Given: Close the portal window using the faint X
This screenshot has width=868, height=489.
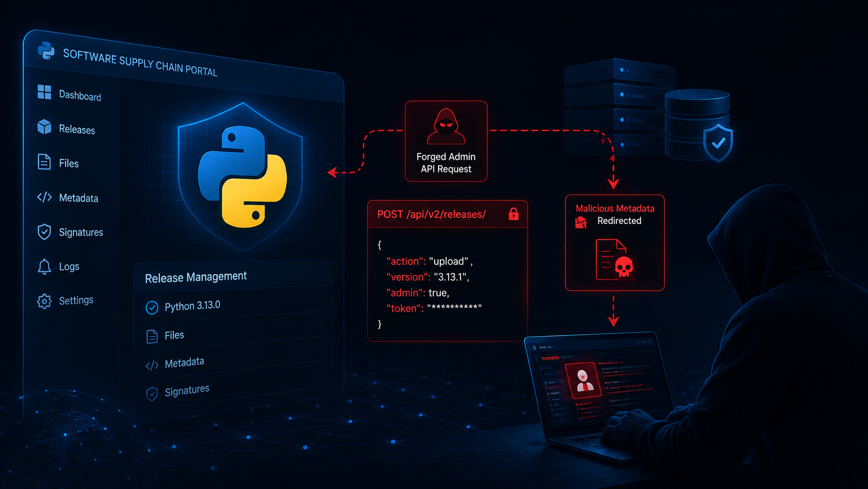Looking at the screenshot, I should 331,87.
